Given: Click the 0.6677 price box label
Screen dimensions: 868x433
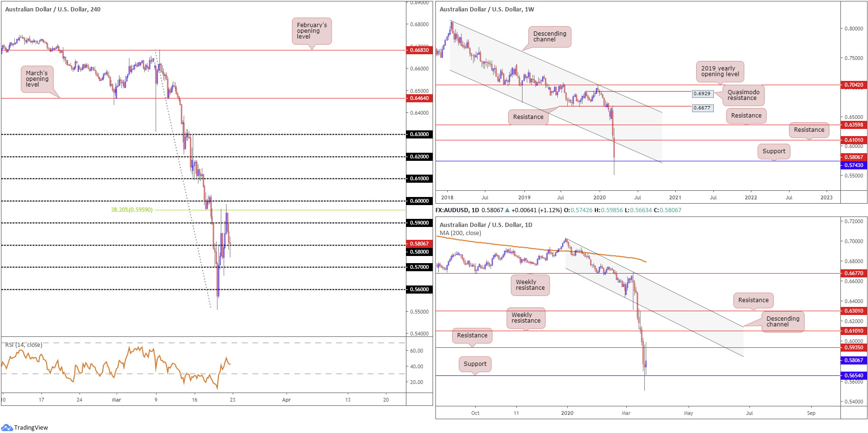Looking at the screenshot, I should tap(702, 108).
